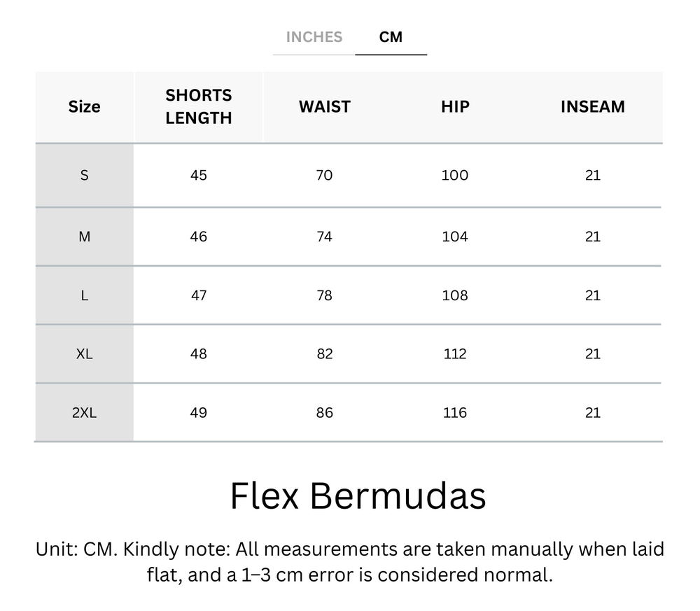Switch to the INCHES tab
This screenshot has width=700, height=611.
[x=313, y=37]
